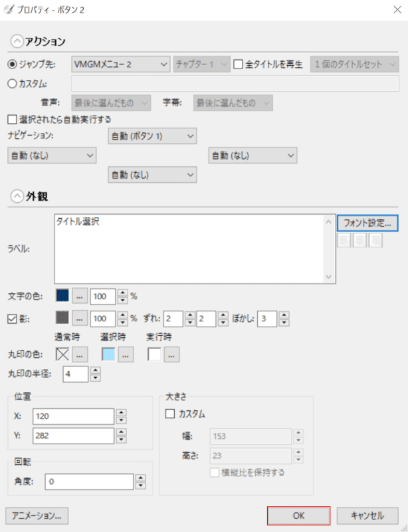408x532 pixels.
Task: Open the 1 個のタイトルセット dropdown
Action: click(354, 64)
